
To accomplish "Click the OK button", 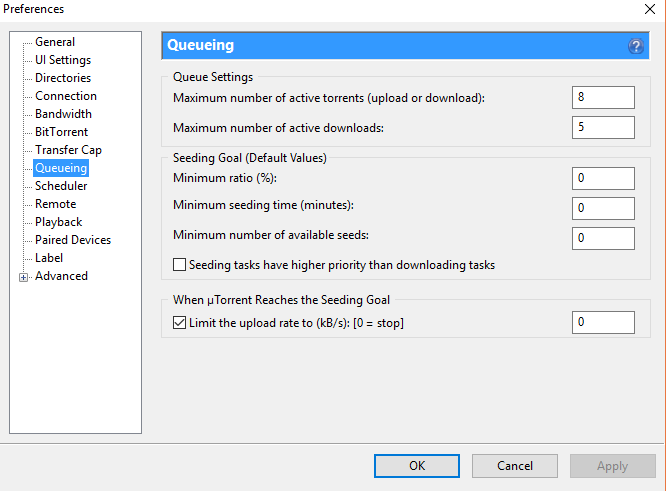I will point(417,466).
